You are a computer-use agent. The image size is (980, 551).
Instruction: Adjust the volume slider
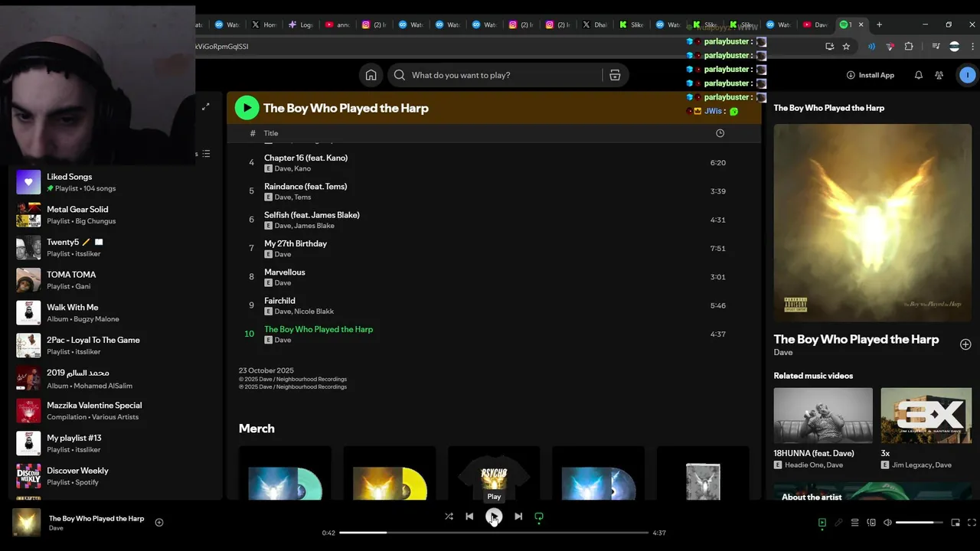click(920, 523)
